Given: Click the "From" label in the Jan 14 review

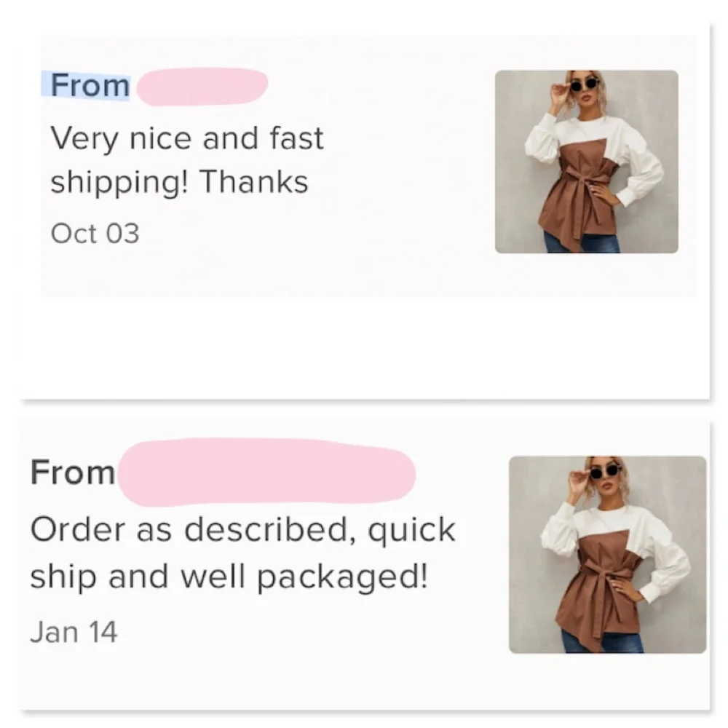Looking at the screenshot, I should point(73,473).
